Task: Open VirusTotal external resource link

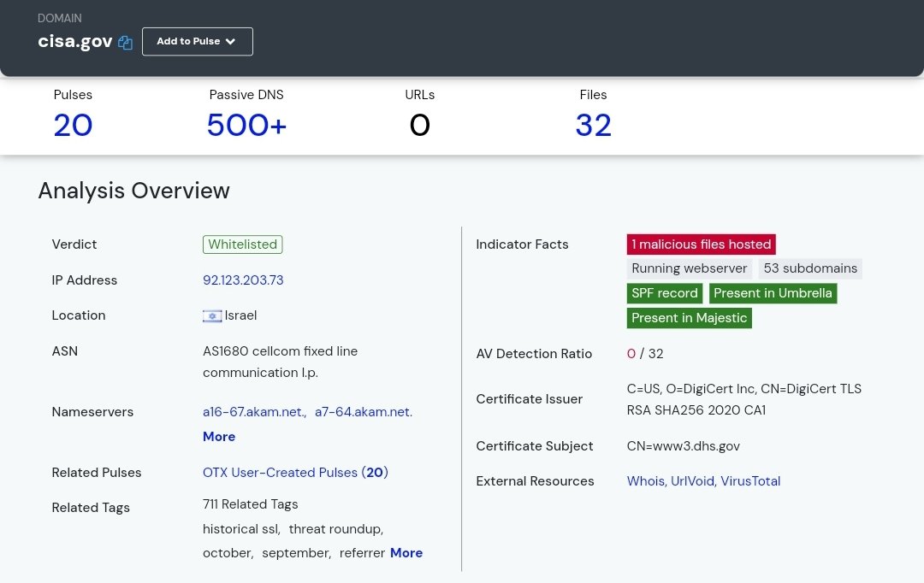Action: pos(750,481)
